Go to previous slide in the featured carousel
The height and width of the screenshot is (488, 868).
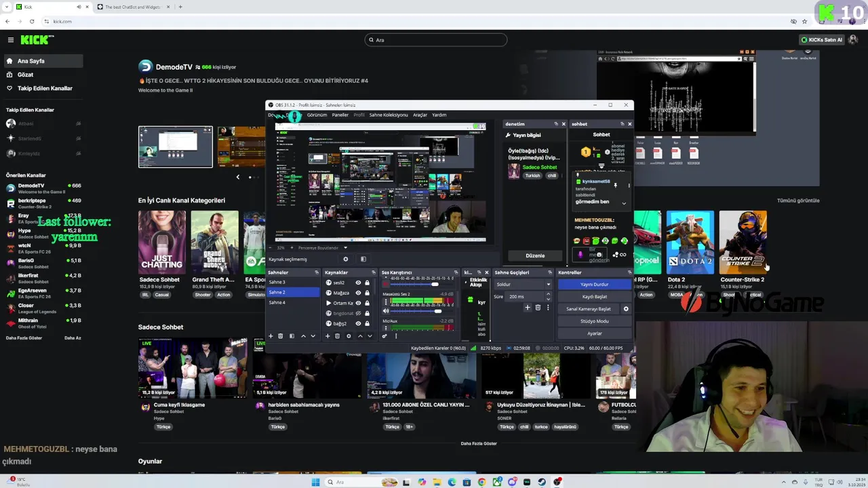click(x=237, y=177)
